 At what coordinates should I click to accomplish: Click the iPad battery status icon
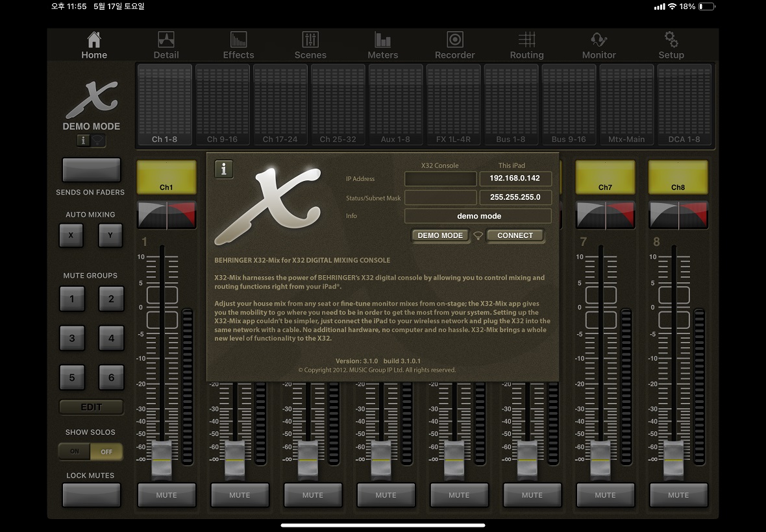pos(707,6)
